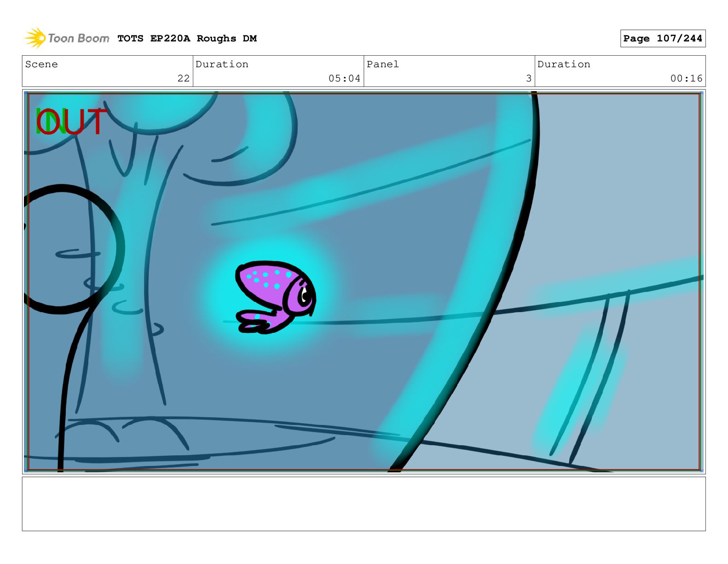
Task: Click the 'Panel' header label
Action: point(382,64)
